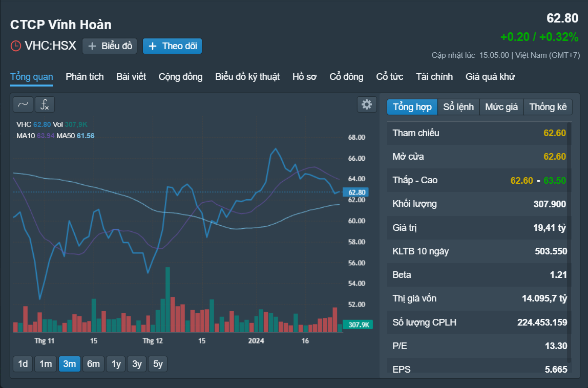
Task: Open the Giá quá khứ tab
Action: click(x=490, y=77)
